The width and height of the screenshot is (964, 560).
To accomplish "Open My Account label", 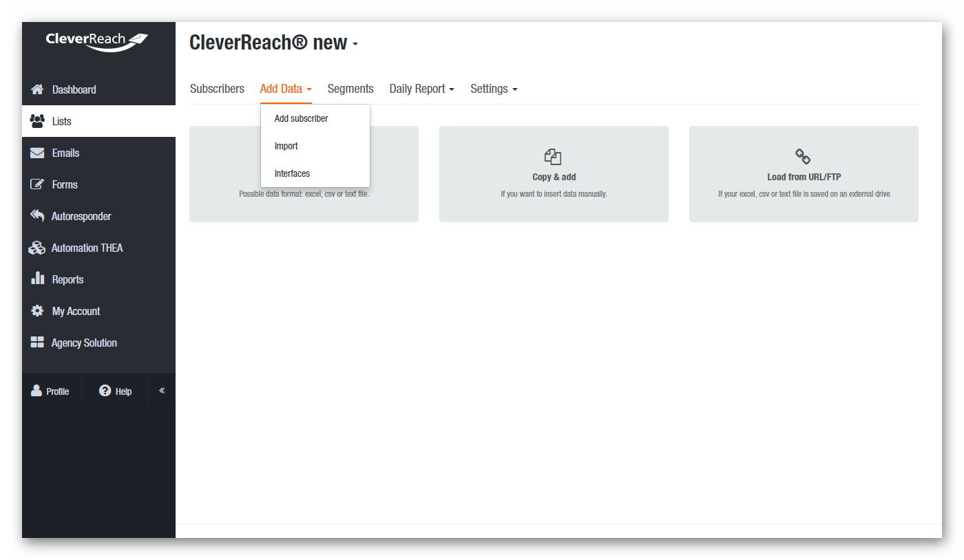I will (x=76, y=311).
